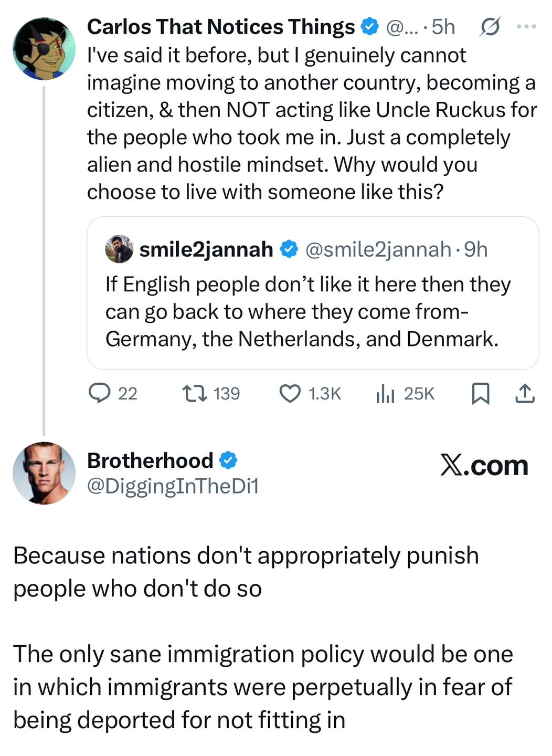
Task: Open the three-dot more options menu
Action: (526, 26)
